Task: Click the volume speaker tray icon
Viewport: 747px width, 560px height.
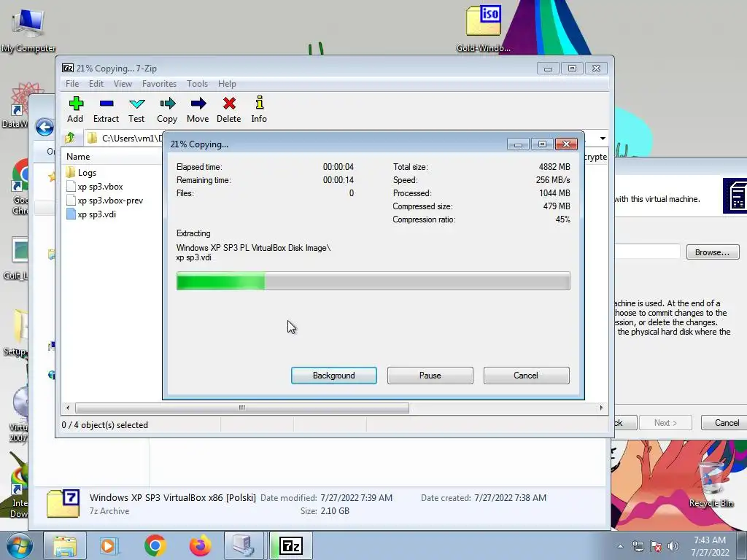Action: coord(673,546)
